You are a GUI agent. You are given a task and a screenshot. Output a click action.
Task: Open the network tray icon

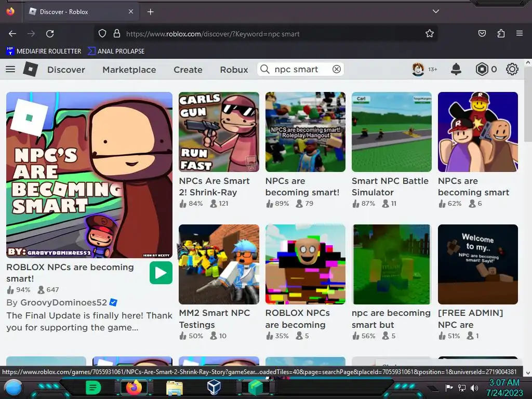click(x=462, y=388)
